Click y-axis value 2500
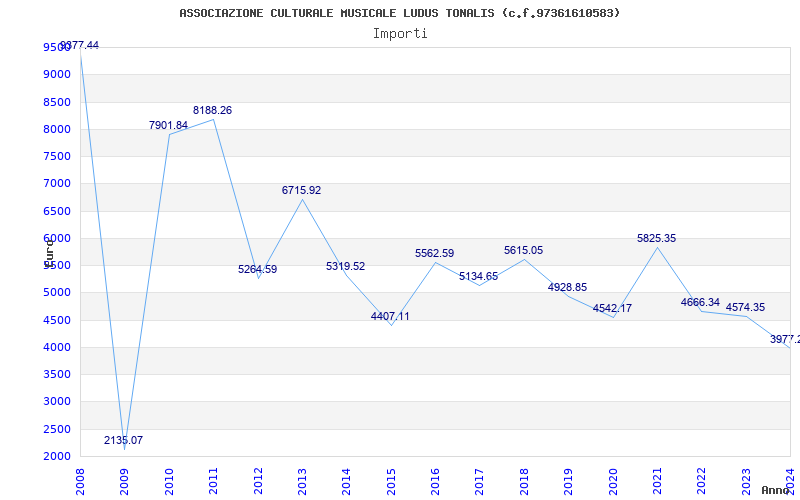This screenshot has height=500, width=800. [x=57, y=430]
